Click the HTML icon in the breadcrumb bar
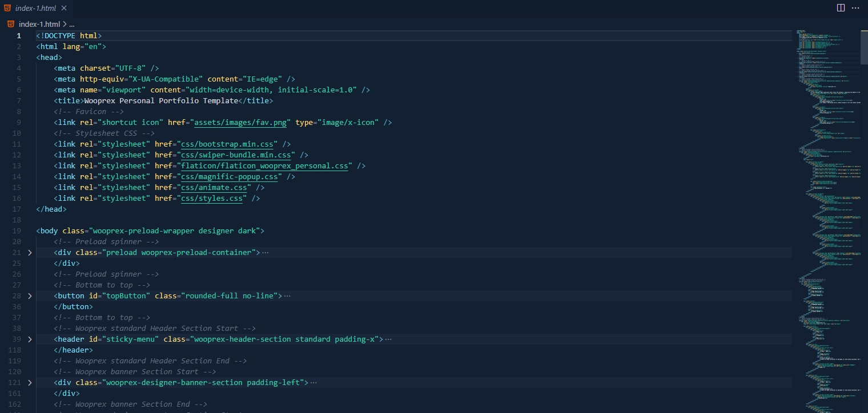Image resolution: width=868 pixels, height=413 pixels. [x=10, y=24]
